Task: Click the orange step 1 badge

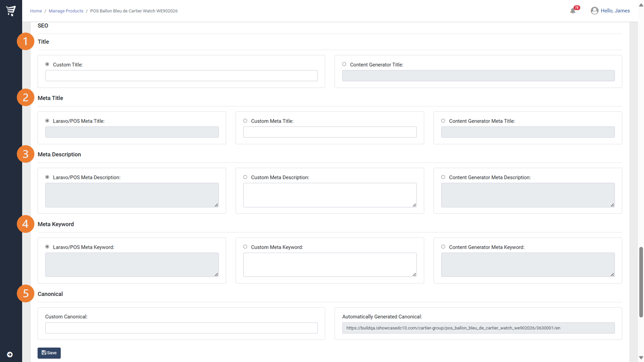Action: pos(25,41)
